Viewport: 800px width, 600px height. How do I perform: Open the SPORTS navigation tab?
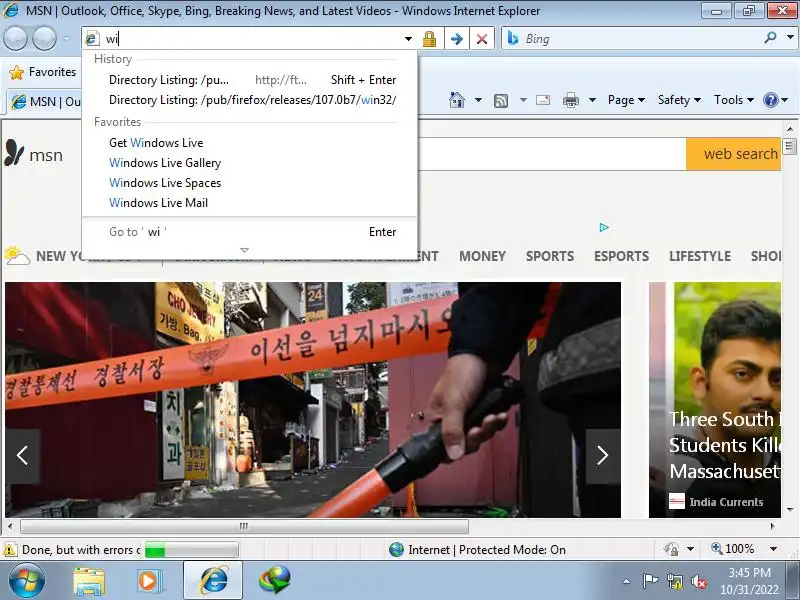coord(550,256)
